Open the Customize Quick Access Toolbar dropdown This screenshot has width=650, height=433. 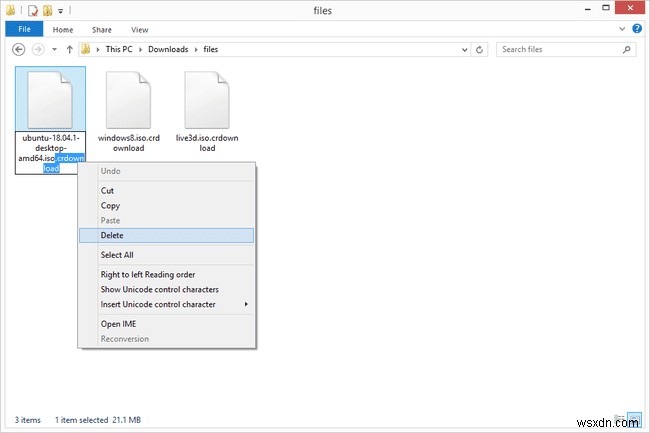click(x=61, y=11)
